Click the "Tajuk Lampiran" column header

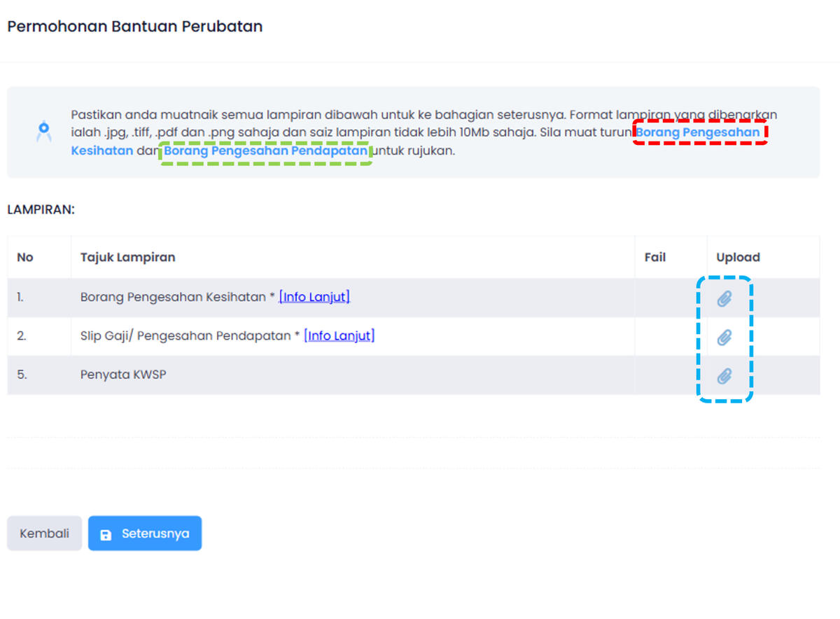click(x=127, y=257)
